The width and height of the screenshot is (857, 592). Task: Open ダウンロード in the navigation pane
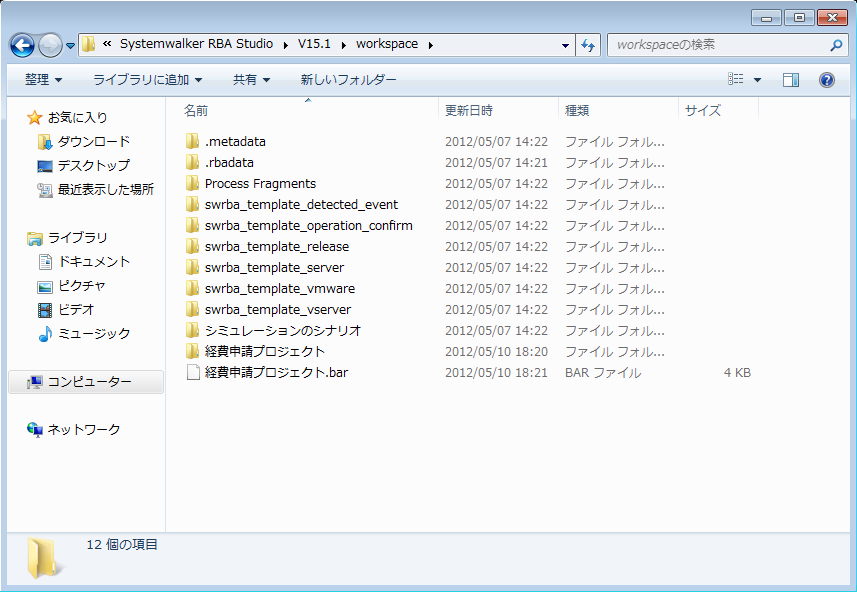tap(93, 142)
